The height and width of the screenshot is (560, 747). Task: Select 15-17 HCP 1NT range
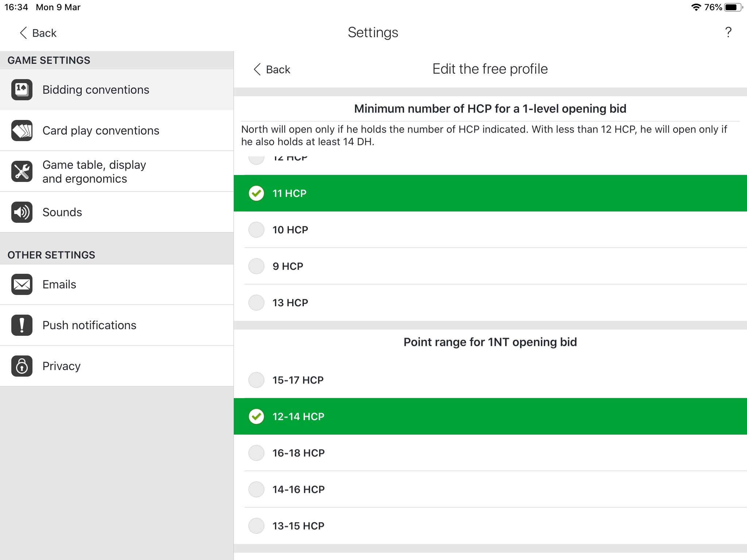(298, 380)
